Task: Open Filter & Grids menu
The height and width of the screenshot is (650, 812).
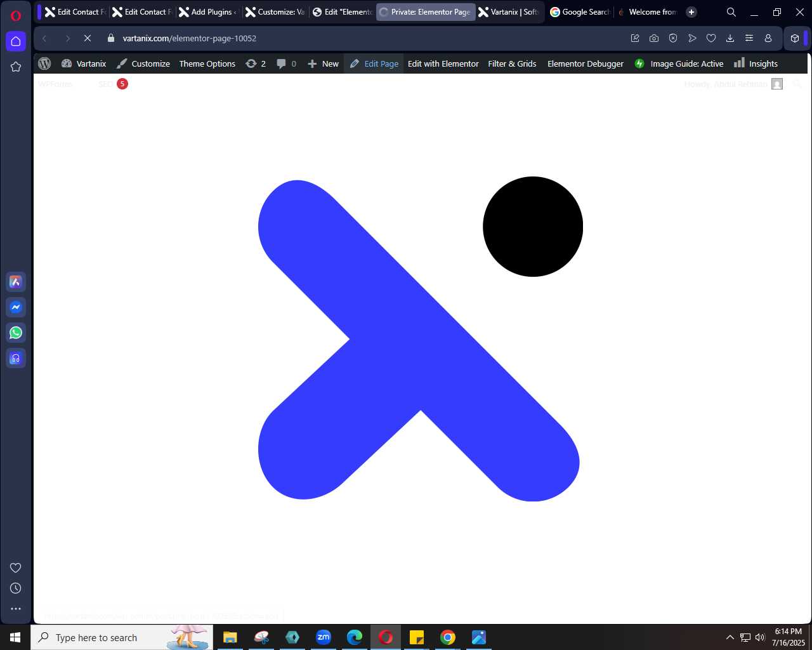Action: pyautogui.click(x=512, y=63)
